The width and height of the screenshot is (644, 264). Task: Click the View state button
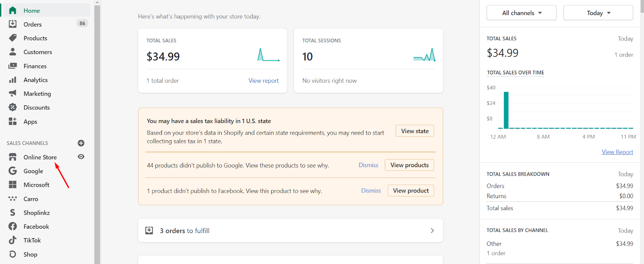click(x=415, y=131)
